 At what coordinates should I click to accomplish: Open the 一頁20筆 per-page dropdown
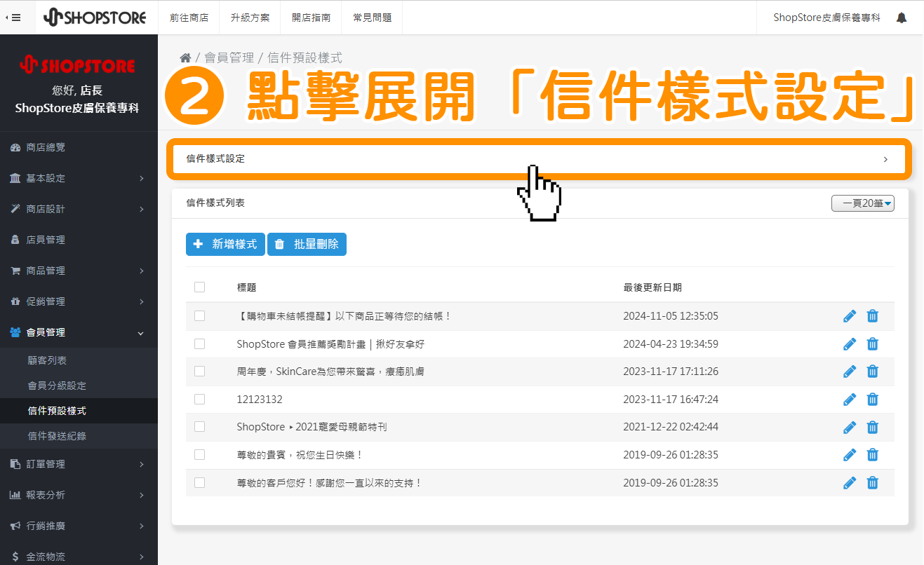[x=863, y=202]
